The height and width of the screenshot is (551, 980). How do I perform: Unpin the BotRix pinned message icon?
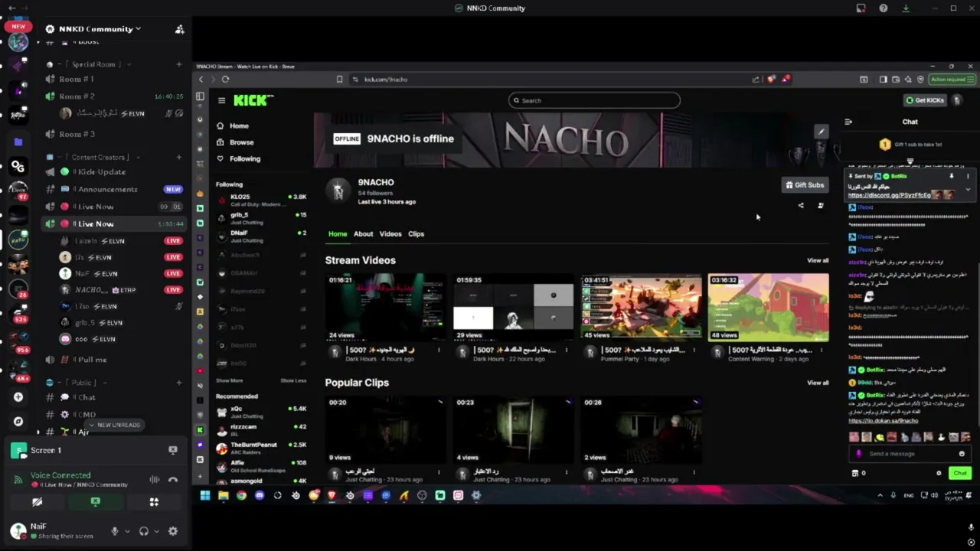click(x=952, y=177)
